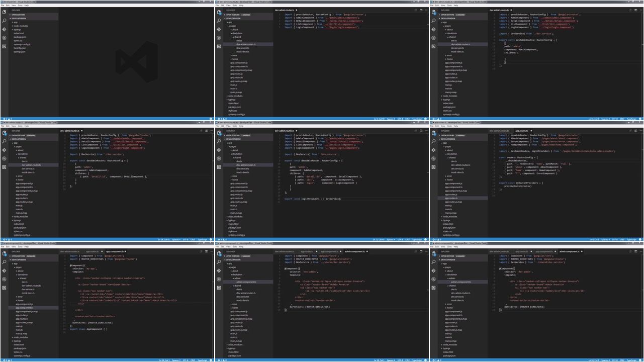Expand app folder in empty-editor window
This screenshot has height=362, width=644.
click(x=15, y=22)
